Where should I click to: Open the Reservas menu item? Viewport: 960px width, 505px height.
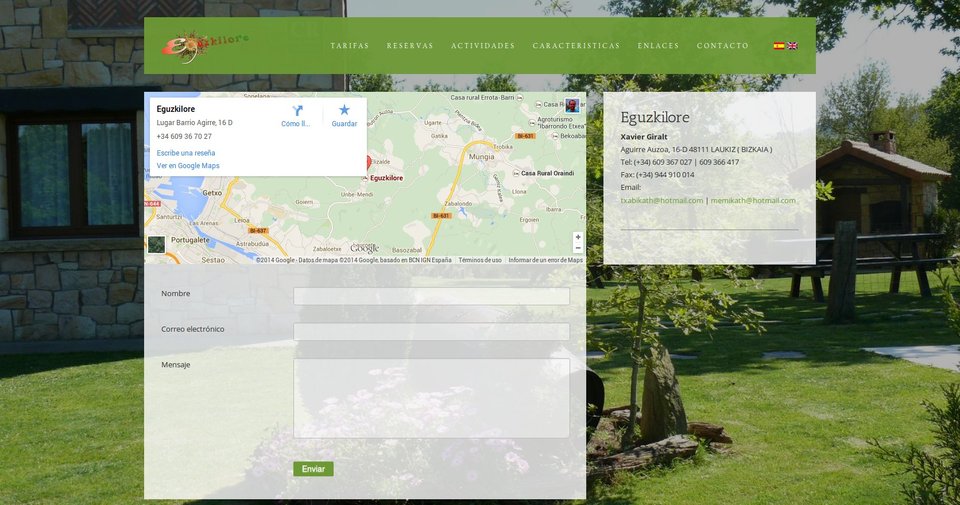(410, 46)
